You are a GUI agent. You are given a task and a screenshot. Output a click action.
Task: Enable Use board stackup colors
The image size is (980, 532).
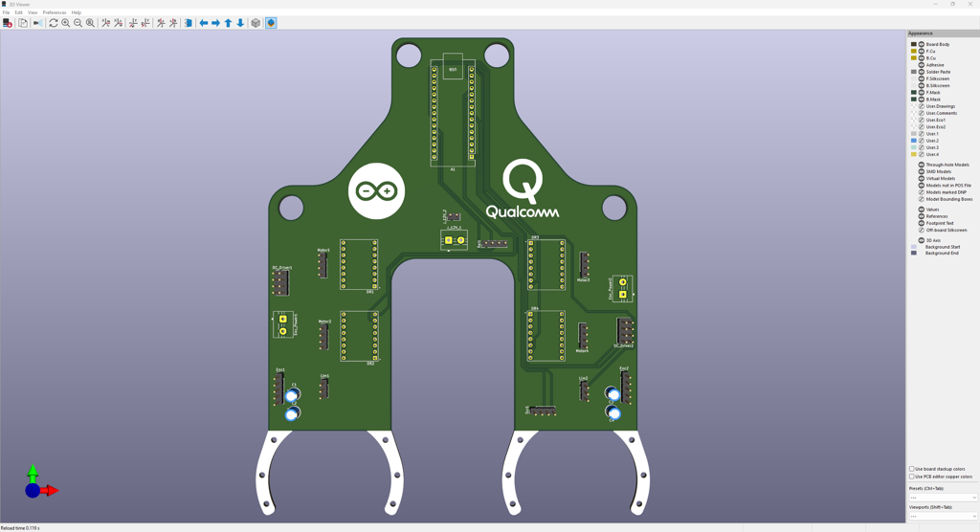[912, 469]
